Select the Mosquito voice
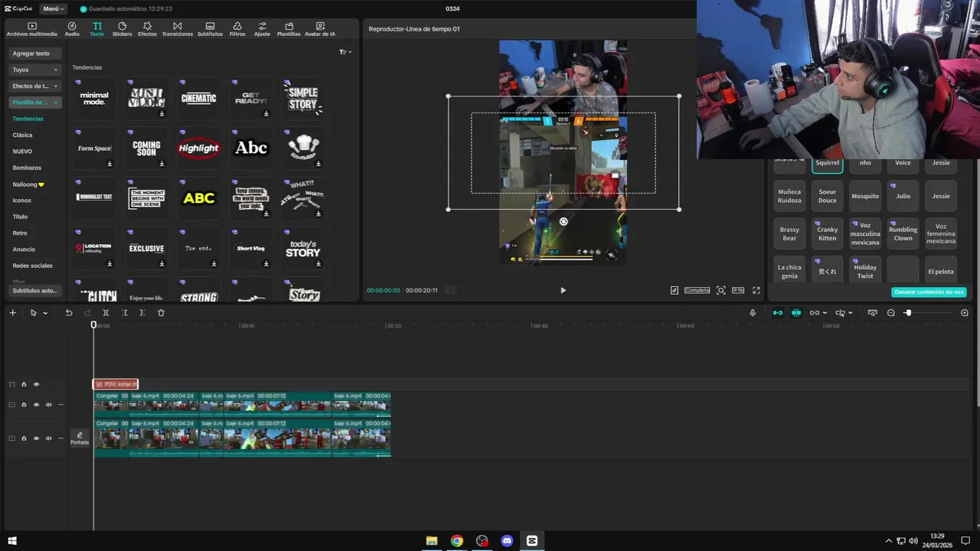 (865, 196)
